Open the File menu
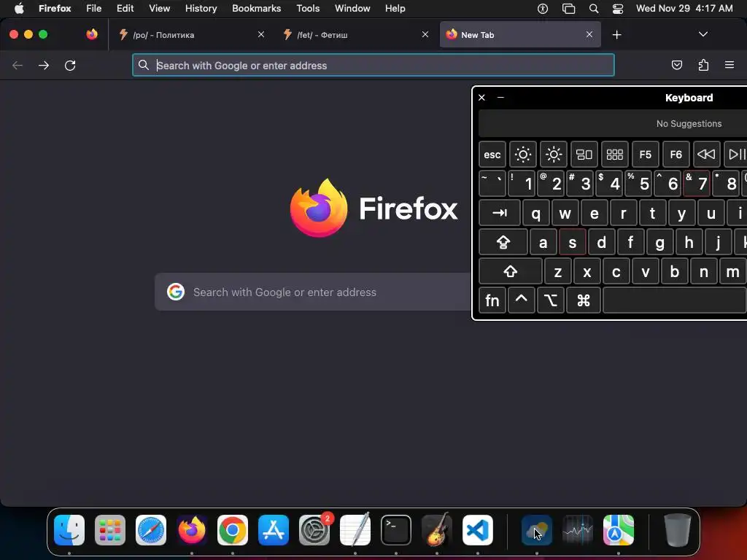Image resolution: width=747 pixels, height=560 pixels. pyautogui.click(x=94, y=9)
